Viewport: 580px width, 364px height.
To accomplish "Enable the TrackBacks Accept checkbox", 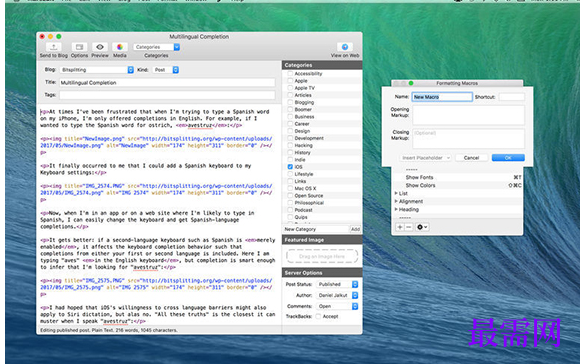I will [x=318, y=316].
